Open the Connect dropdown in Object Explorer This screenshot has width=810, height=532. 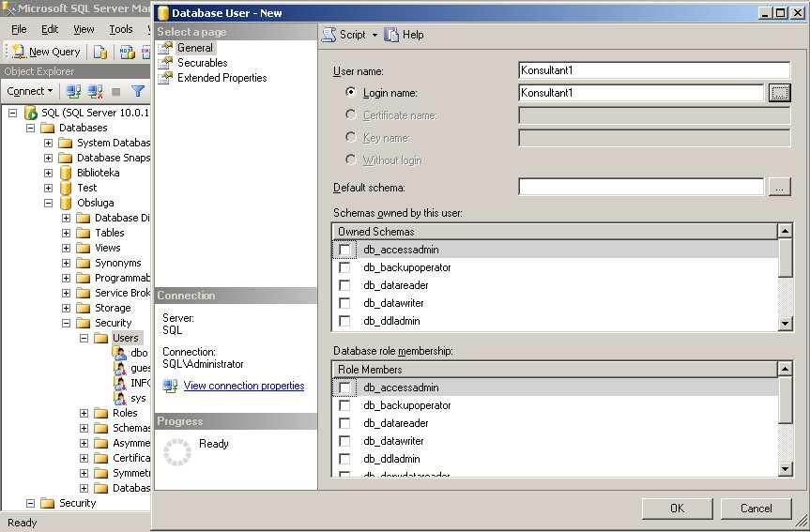(x=30, y=91)
